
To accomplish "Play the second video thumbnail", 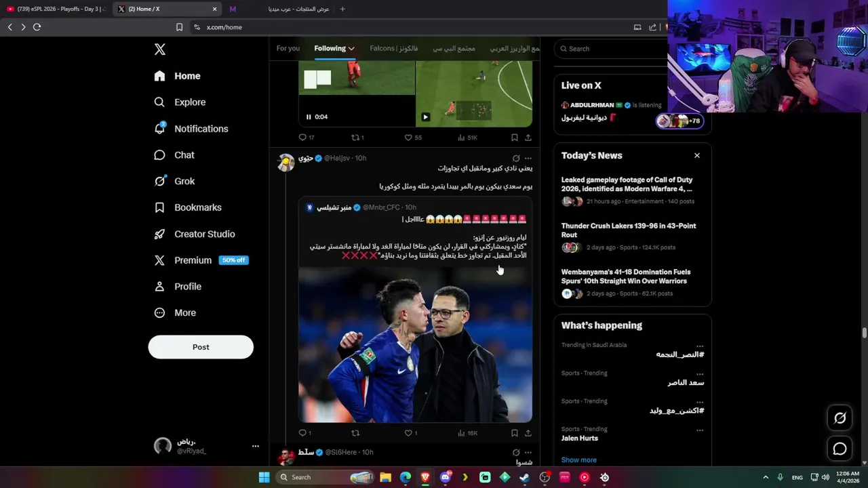I will 425,117.
